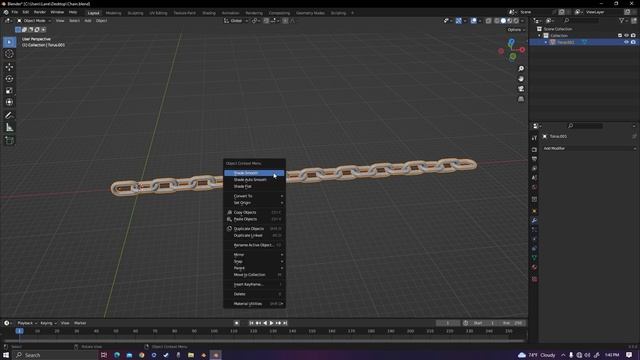Toggle the camera view icon
This screenshot has width=640, height=360.
click(x=521, y=89)
